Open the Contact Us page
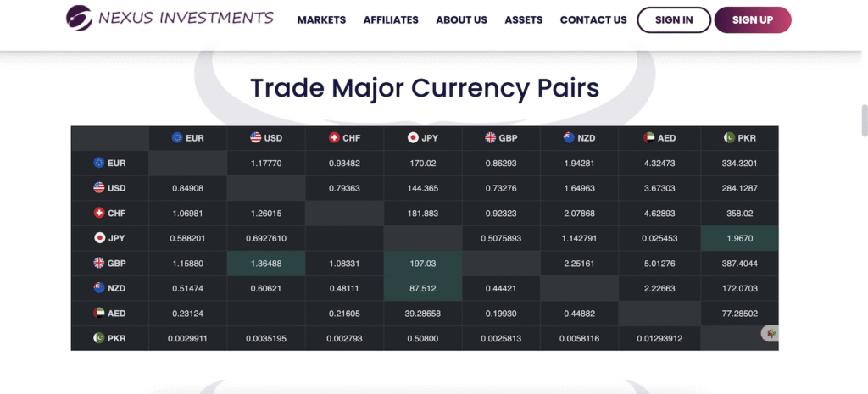868x394 pixels. pyautogui.click(x=593, y=19)
